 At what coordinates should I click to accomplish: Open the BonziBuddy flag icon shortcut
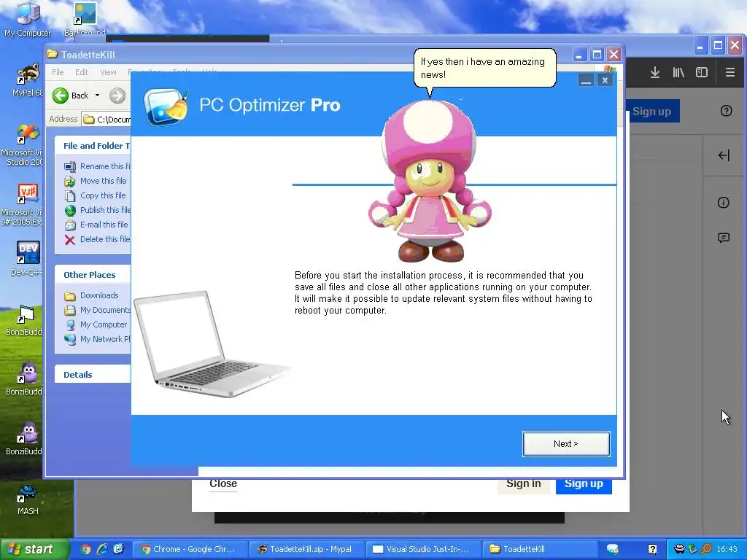[24, 320]
